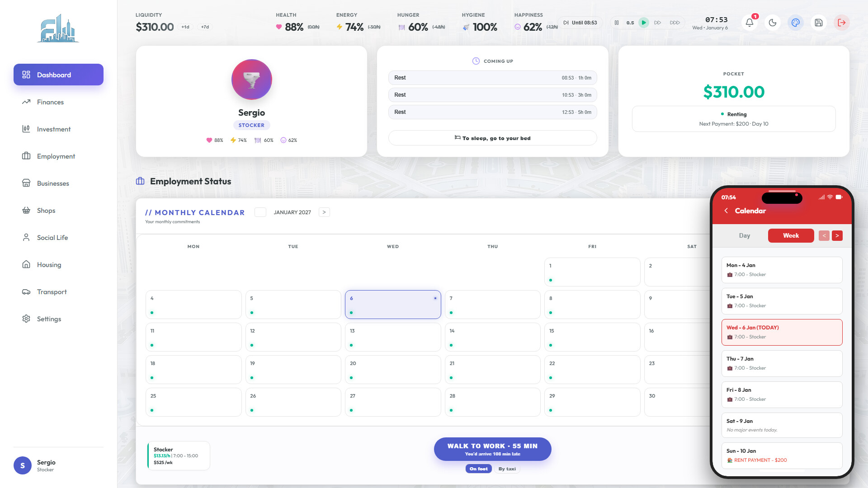868x488 pixels.
Task: Open the notifications bell
Action: tap(750, 23)
